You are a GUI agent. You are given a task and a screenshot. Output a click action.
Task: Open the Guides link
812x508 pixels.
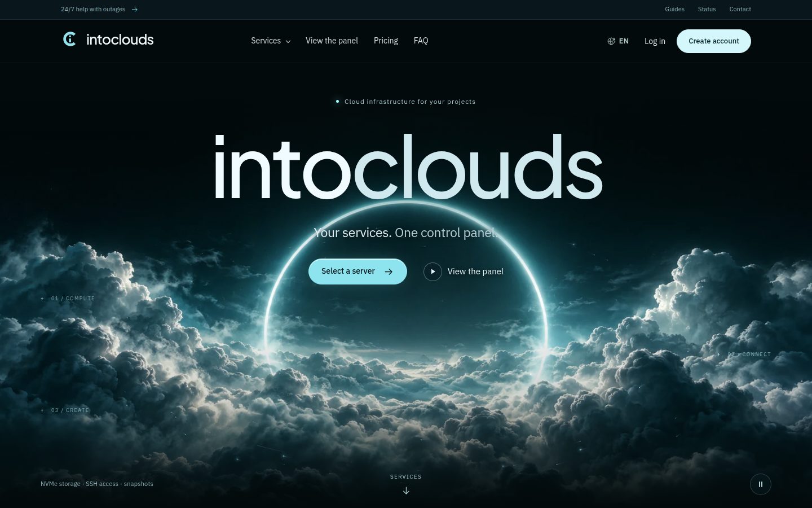click(674, 10)
